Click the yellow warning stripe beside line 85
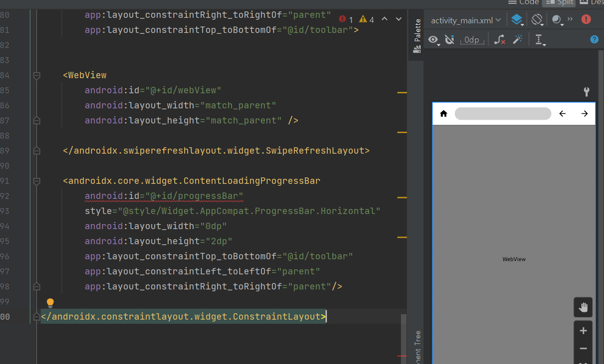 click(402, 92)
